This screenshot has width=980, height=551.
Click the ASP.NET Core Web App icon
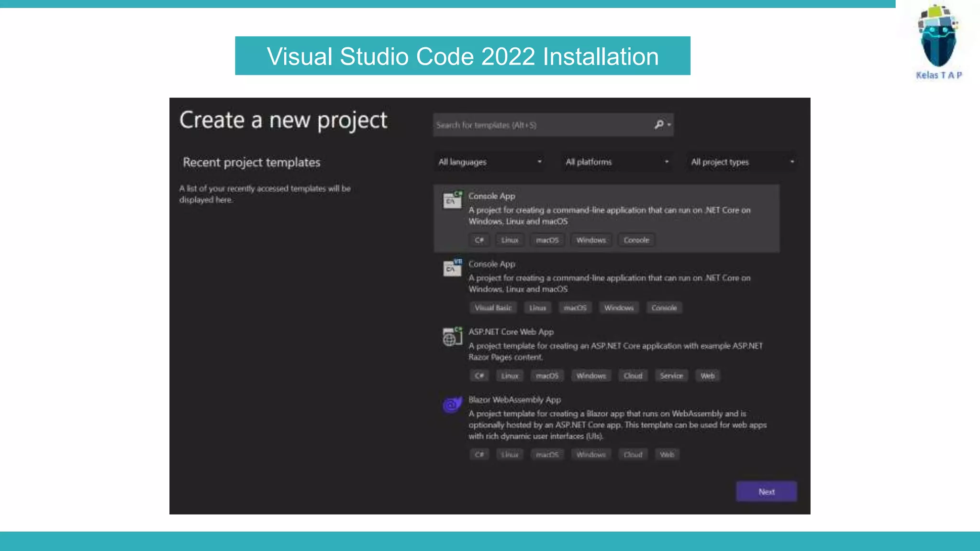coord(452,336)
